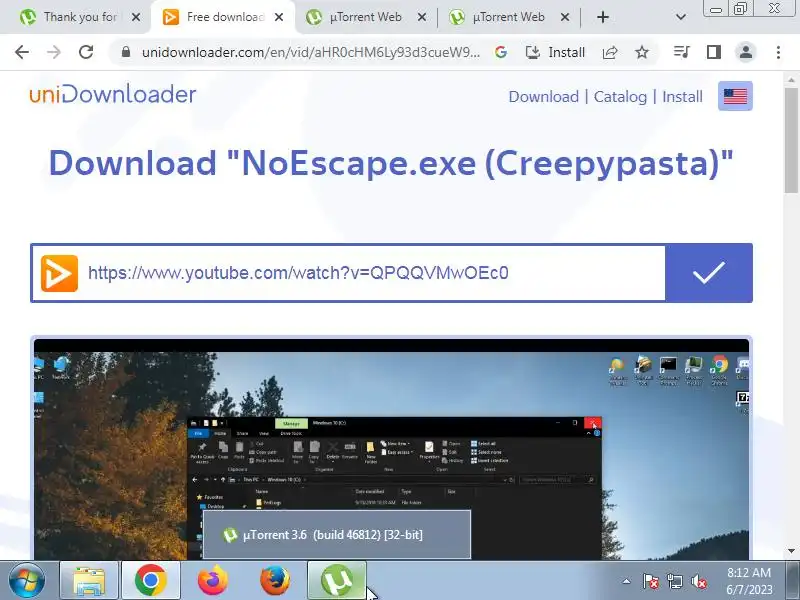The height and width of the screenshot is (600, 800).
Task: Bookmark this page with the star
Action: (642, 52)
